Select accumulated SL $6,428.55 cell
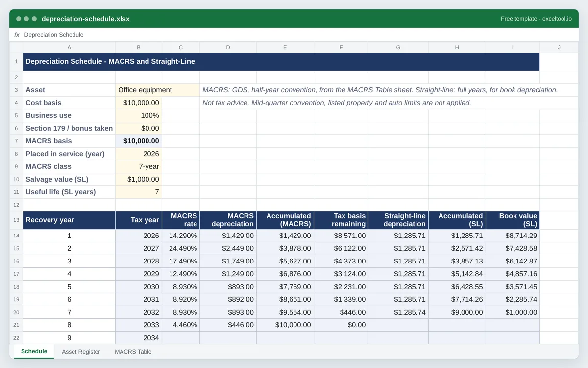The width and height of the screenshot is (588, 368). tap(457, 287)
